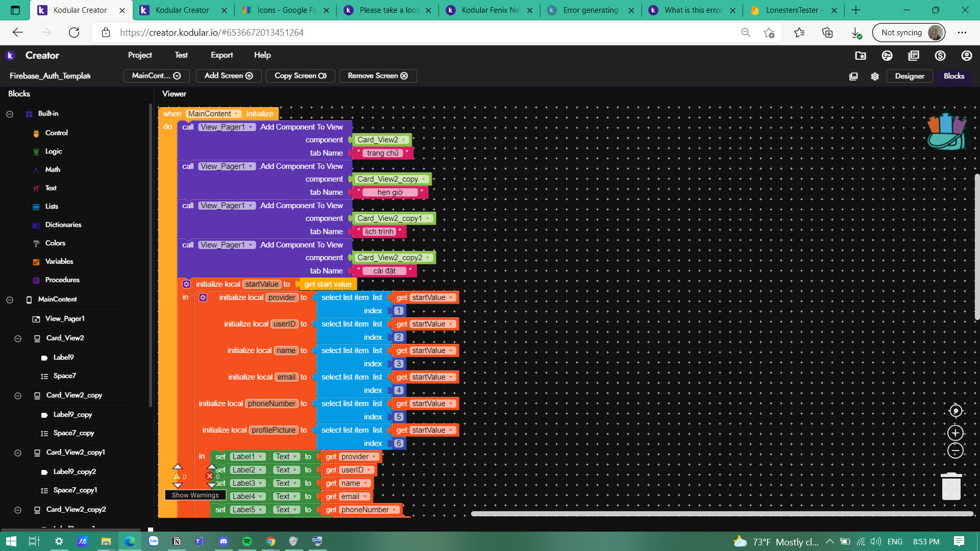Open blocks settings gear icon
The image size is (980, 551).
pos(875,77)
